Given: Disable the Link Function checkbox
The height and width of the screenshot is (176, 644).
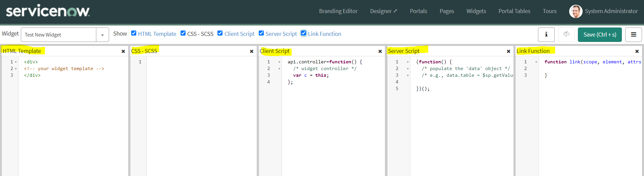Looking at the screenshot, I should [303, 33].
